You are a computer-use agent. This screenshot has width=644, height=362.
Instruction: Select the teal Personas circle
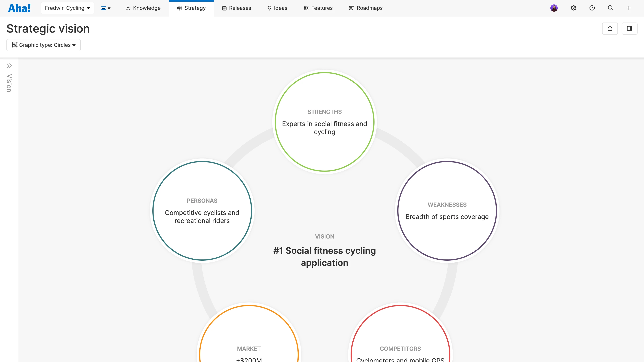point(202,211)
